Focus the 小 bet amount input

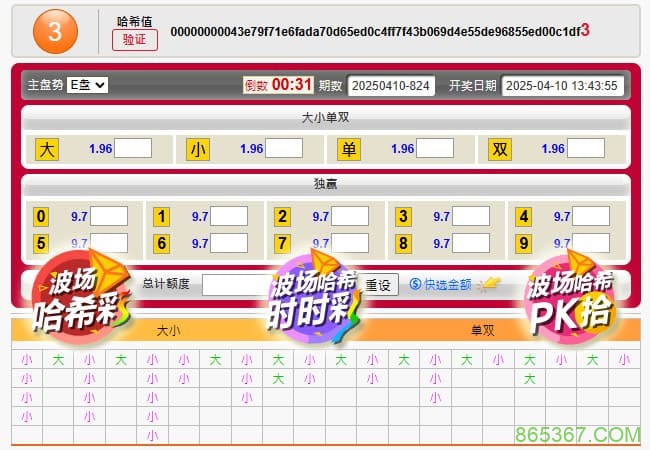click(284, 148)
